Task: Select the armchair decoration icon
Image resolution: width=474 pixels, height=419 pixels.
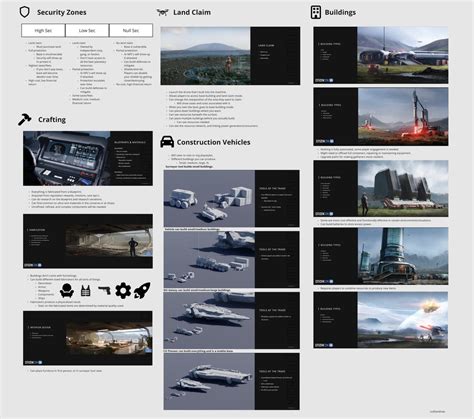Action: click(x=67, y=291)
